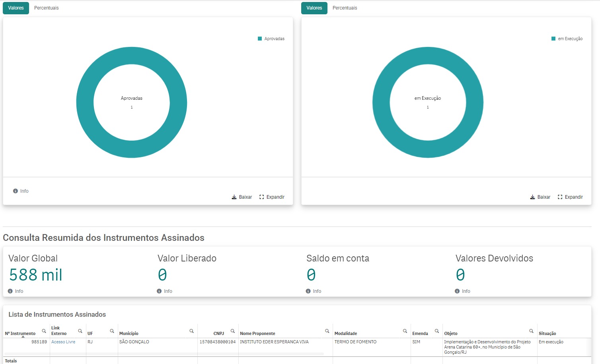Download the Aprovadas chart with Baixar
This screenshot has height=364, width=600.
242,197
